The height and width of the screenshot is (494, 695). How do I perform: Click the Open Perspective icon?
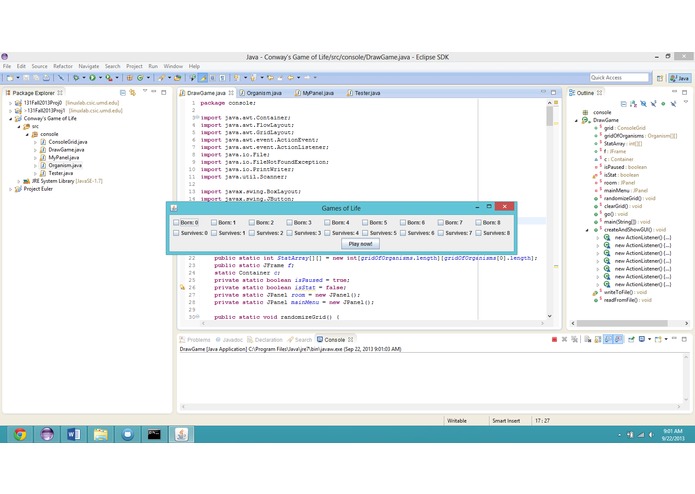(660, 78)
